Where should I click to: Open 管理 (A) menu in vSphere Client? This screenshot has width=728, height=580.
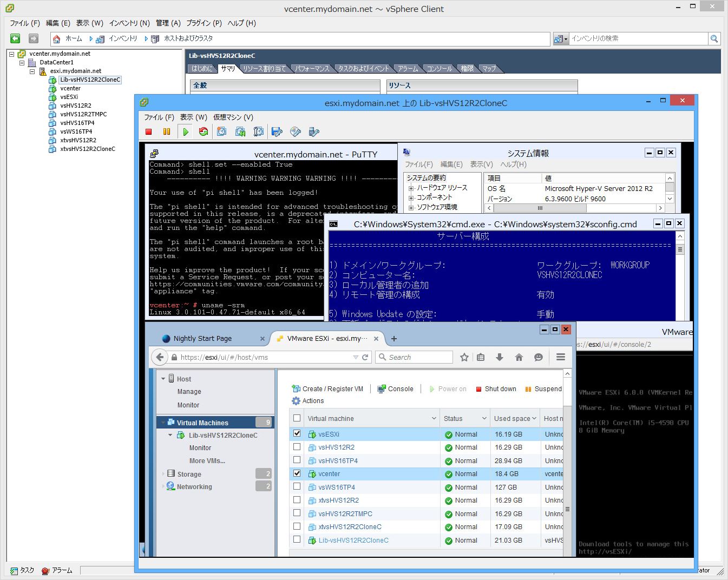(x=168, y=23)
